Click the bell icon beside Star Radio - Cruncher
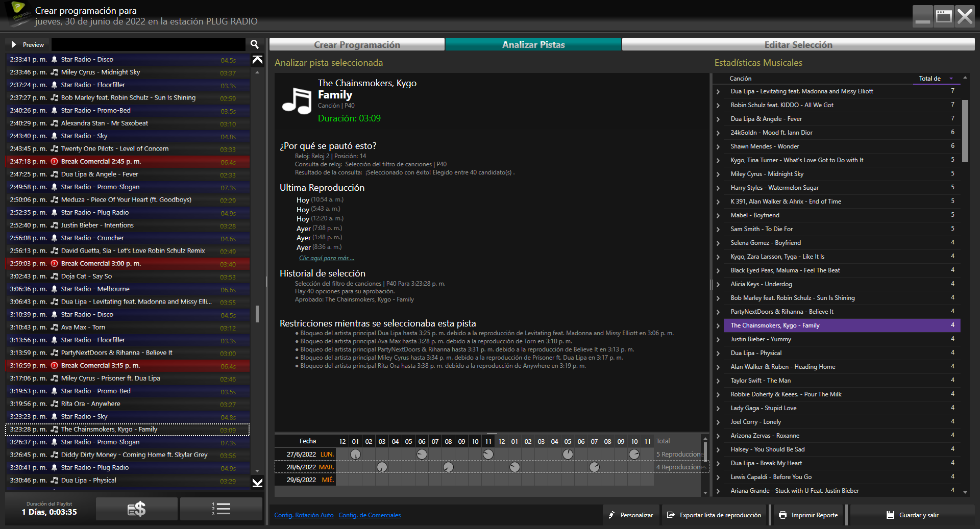 pos(54,238)
